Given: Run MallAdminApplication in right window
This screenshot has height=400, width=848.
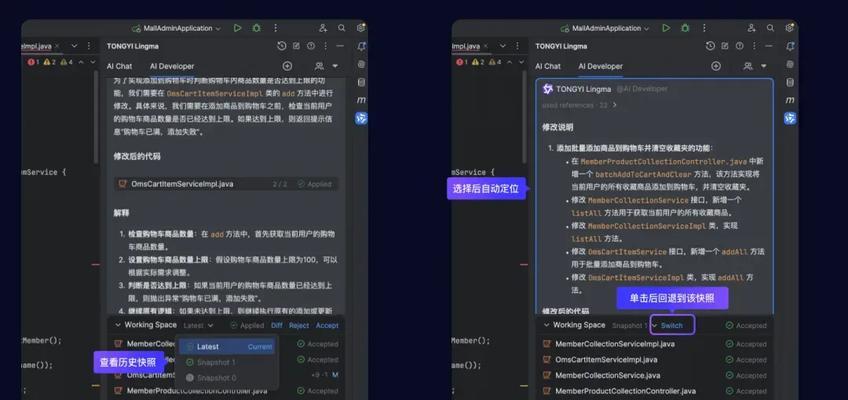Looking at the screenshot, I should pos(666,28).
